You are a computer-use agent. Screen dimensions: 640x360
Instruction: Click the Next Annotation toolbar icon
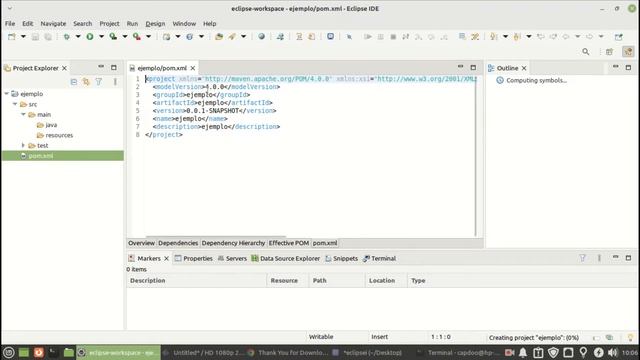pyautogui.click(x=493, y=37)
